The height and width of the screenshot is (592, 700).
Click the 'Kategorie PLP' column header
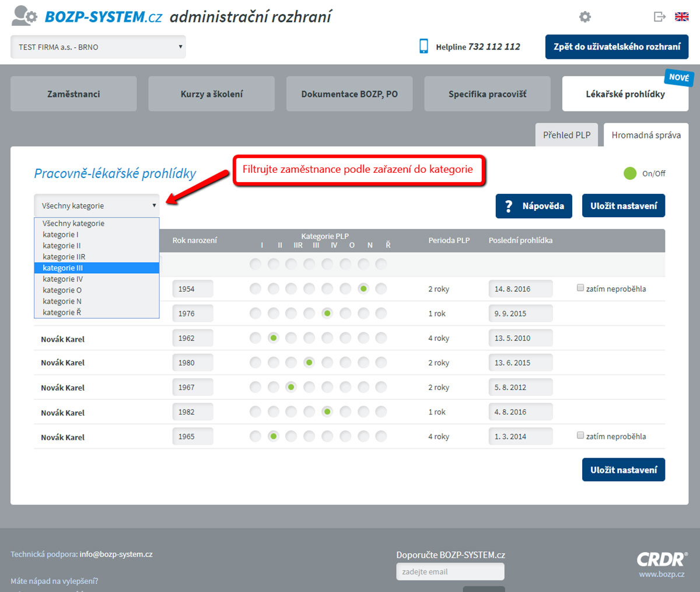tap(325, 236)
